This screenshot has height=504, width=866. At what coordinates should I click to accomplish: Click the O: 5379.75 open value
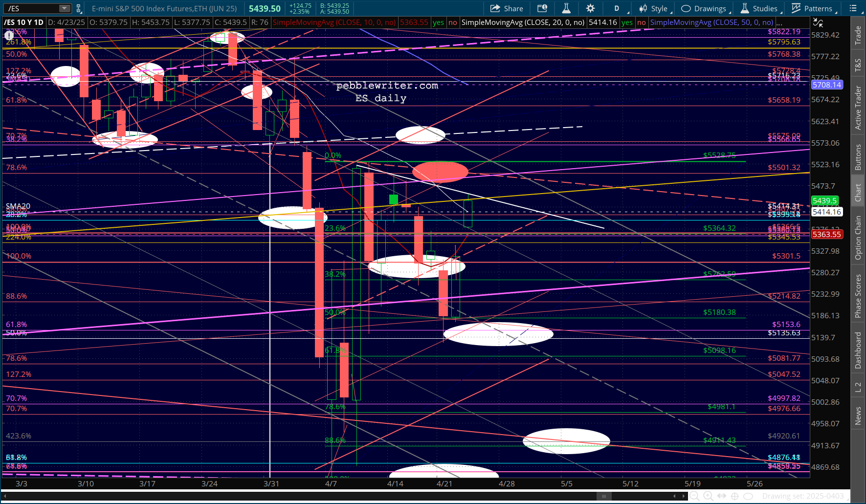click(109, 22)
